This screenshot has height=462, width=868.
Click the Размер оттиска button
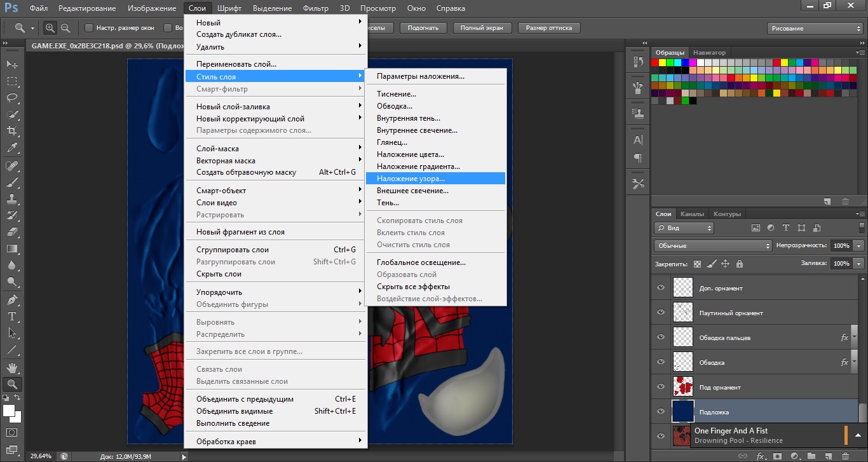549,28
